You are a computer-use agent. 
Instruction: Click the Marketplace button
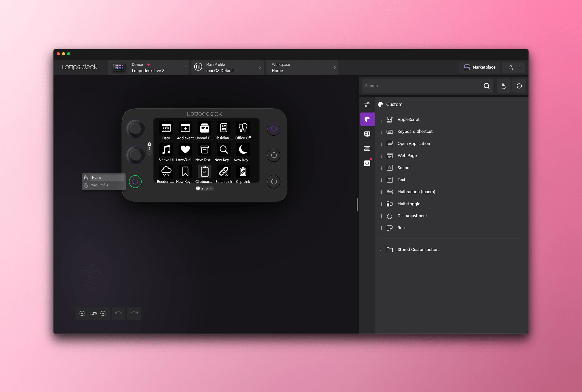tap(480, 67)
